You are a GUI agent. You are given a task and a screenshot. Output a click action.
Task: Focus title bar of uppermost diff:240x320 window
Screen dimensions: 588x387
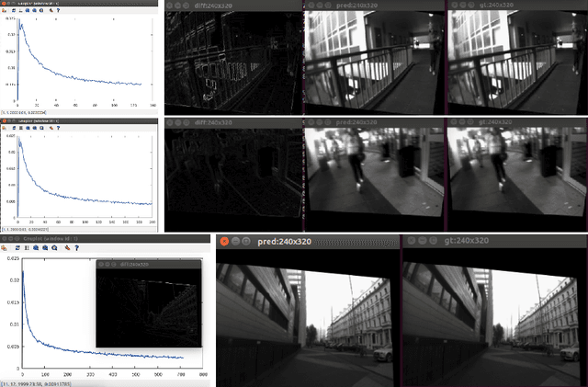tap(233, 6)
